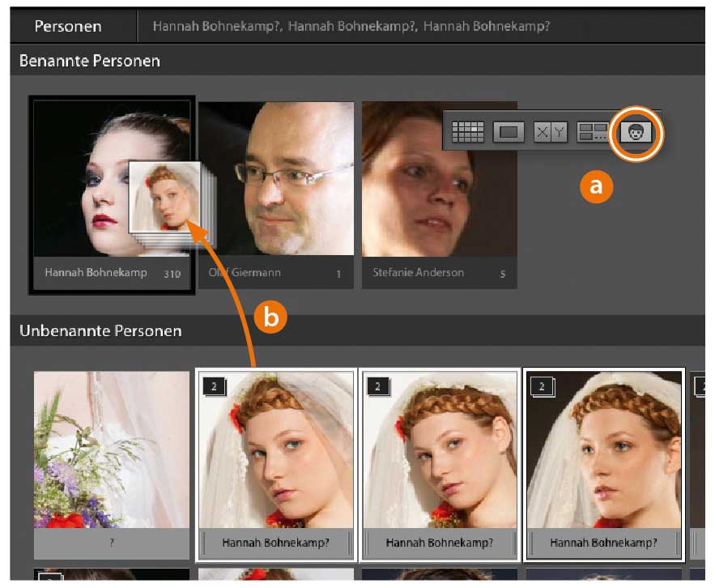This screenshot has height=588, width=715.
Task: Click the Stefanie Anderson name label
Action: tap(418, 272)
